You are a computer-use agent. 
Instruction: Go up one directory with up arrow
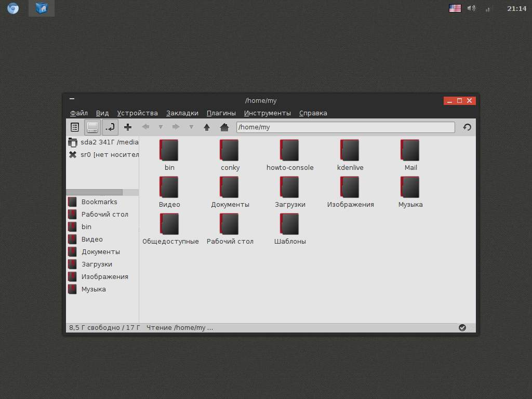[x=207, y=127]
